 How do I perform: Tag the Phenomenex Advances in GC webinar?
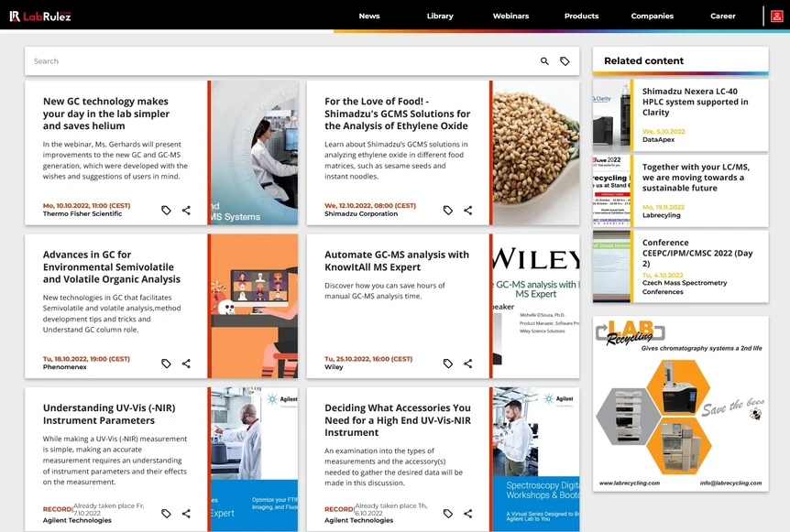tap(166, 364)
